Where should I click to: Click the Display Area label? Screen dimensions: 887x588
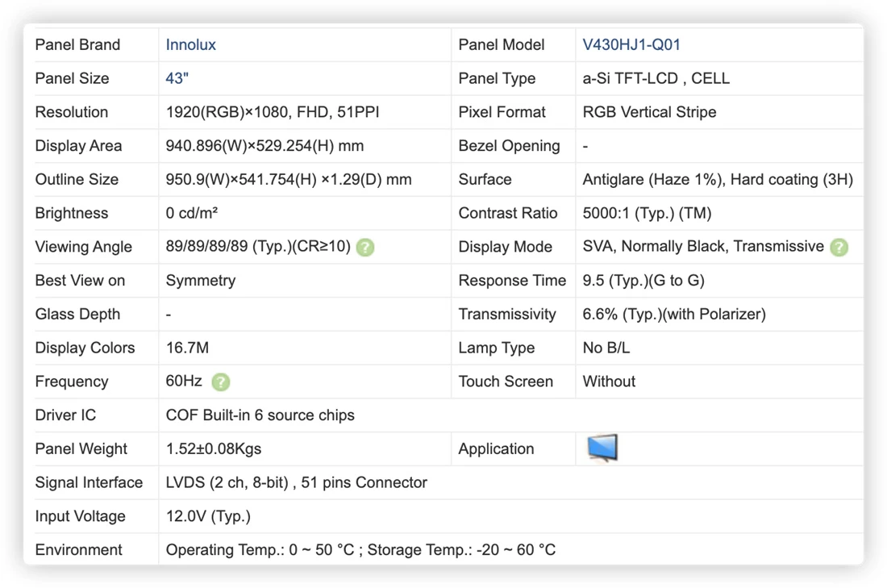[78, 145]
